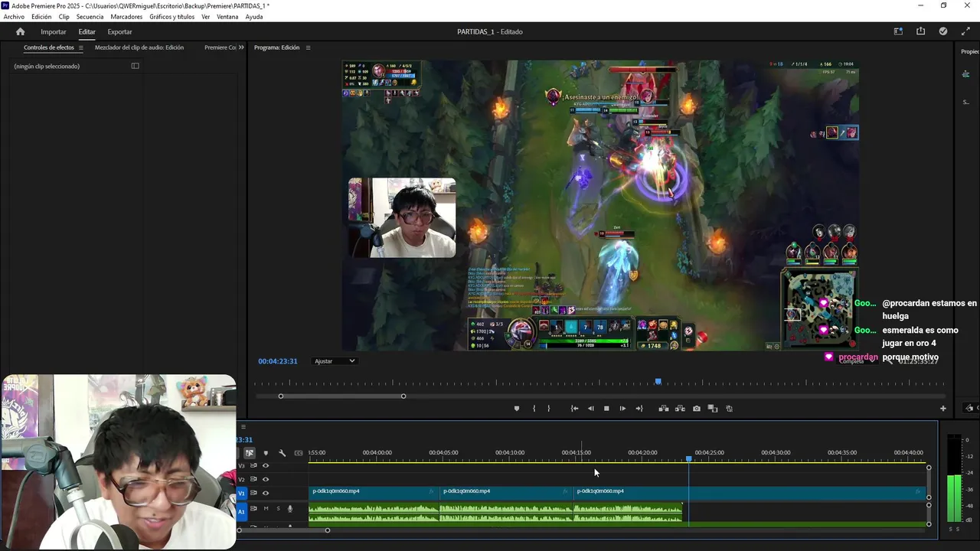This screenshot has height=551, width=980.
Task: Step forward one frame
Action: [x=622, y=409]
